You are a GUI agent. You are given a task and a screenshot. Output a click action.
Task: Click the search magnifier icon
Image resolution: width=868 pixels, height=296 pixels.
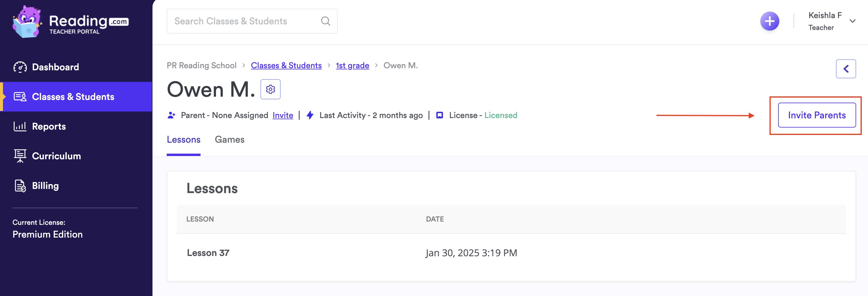click(325, 21)
